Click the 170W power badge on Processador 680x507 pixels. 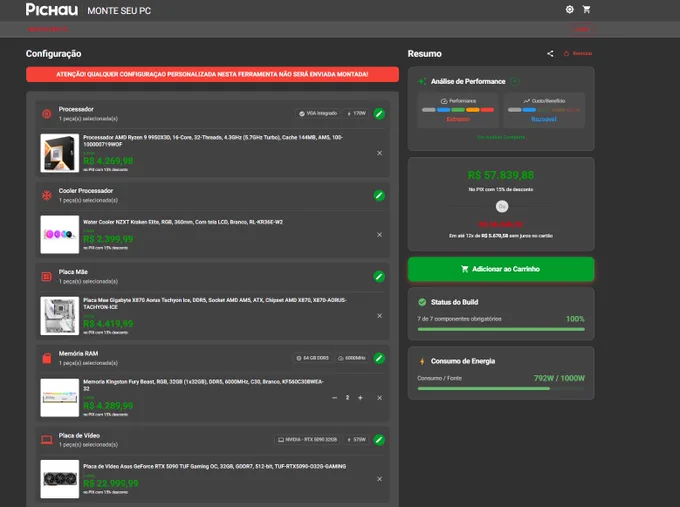(x=356, y=114)
